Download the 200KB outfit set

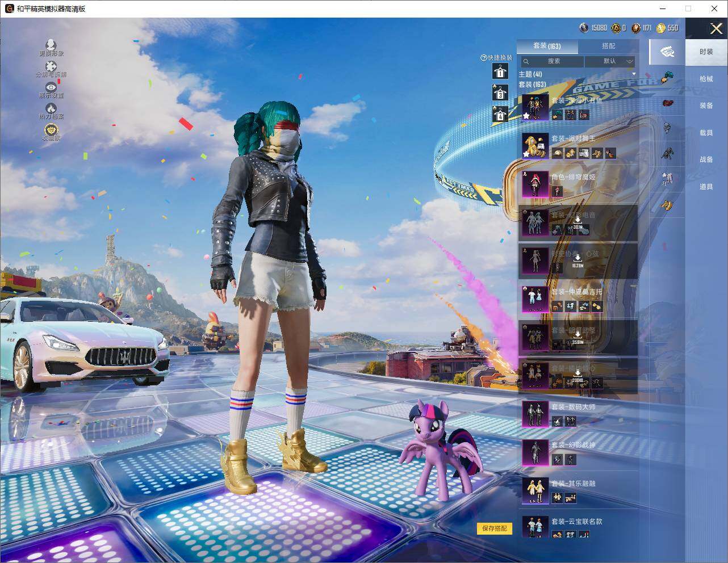pyautogui.click(x=578, y=376)
